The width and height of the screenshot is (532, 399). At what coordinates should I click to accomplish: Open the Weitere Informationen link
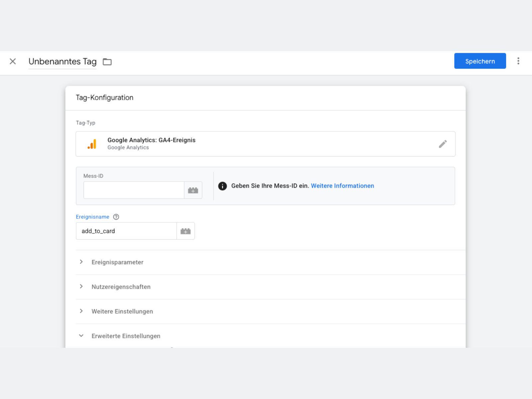[x=342, y=186]
